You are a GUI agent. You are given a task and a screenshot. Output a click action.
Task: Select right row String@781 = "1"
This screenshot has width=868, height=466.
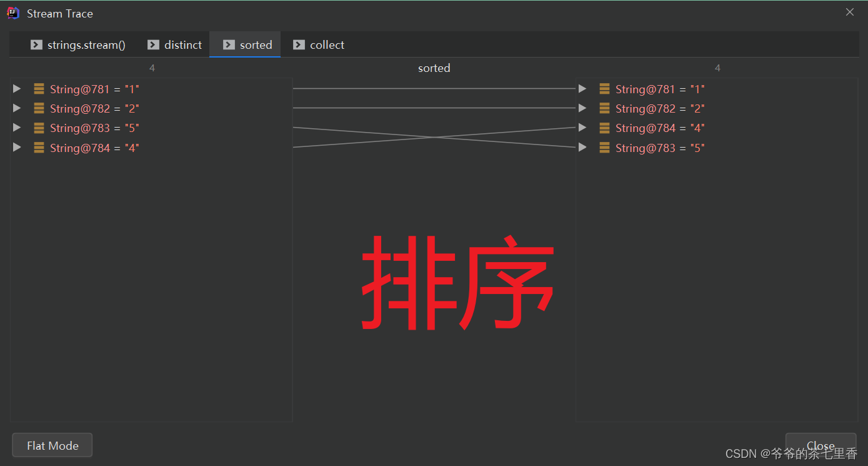(x=717, y=89)
